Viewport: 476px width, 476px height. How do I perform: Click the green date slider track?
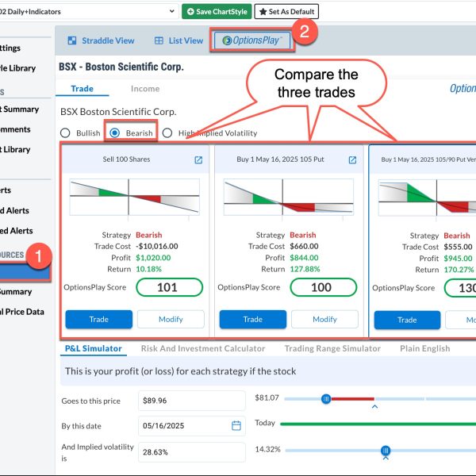[x=378, y=424]
